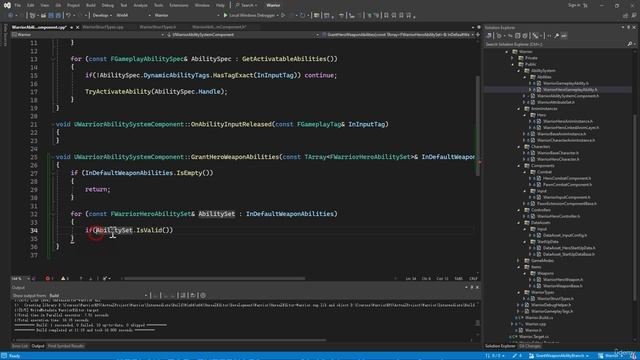The width and height of the screenshot is (640, 360).
Task: Collapse the AbilitySystem folder
Action: coord(519,71)
